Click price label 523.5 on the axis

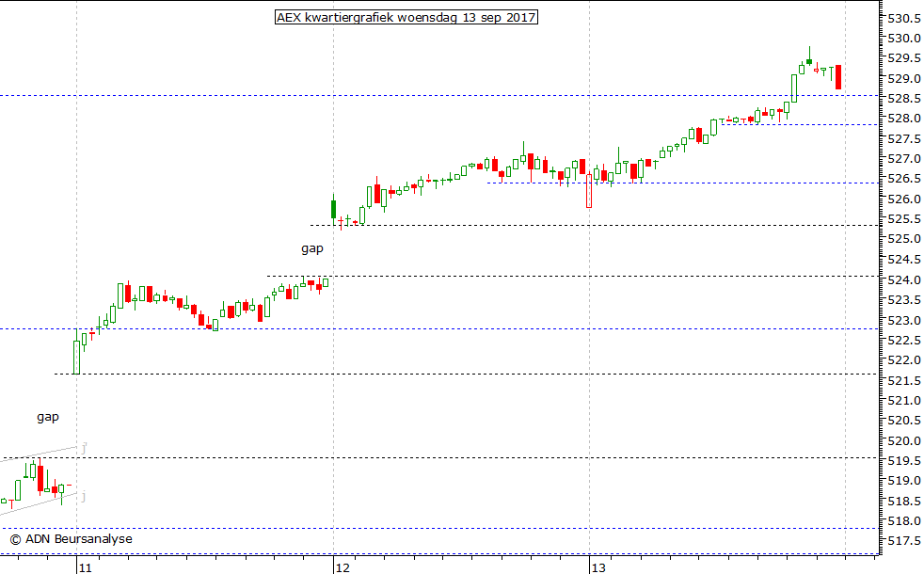(x=904, y=300)
